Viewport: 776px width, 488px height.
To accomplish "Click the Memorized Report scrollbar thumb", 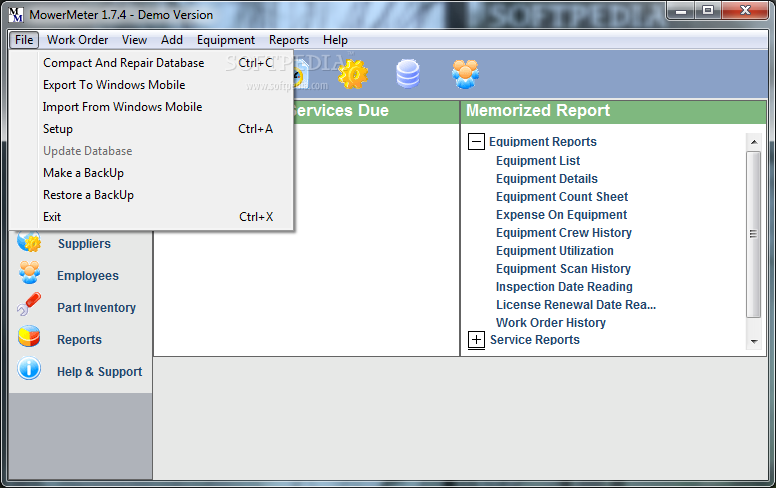I will [754, 234].
